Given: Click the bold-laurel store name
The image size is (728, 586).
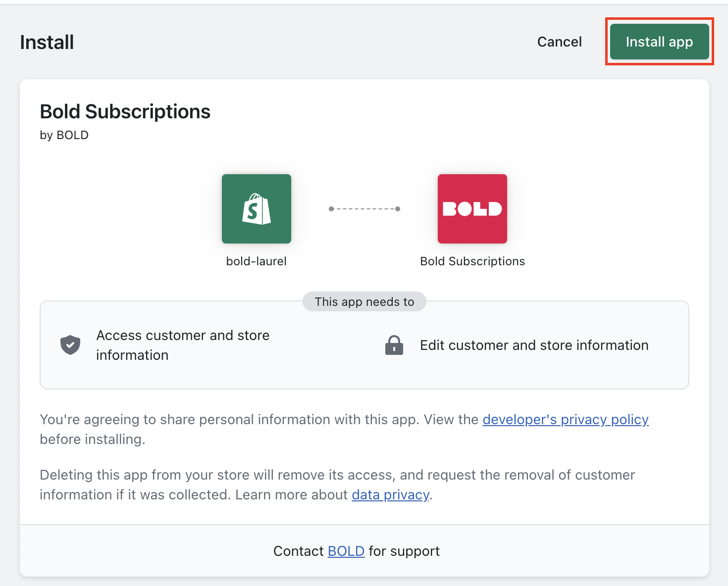Looking at the screenshot, I should (257, 261).
